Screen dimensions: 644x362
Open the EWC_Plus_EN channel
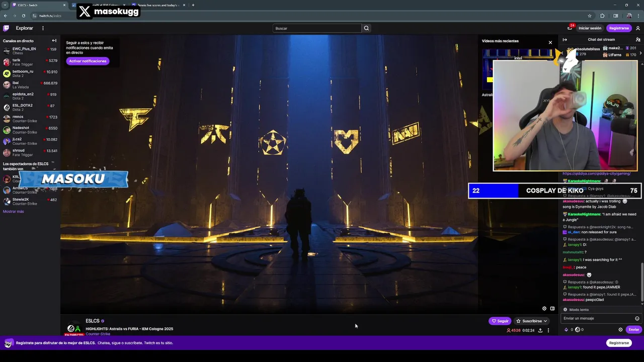pos(30,51)
